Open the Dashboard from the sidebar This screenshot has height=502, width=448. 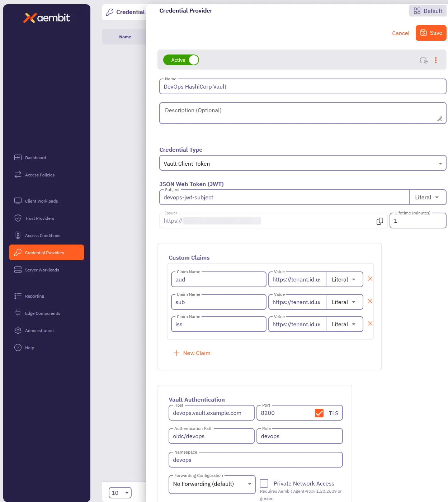tap(36, 158)
